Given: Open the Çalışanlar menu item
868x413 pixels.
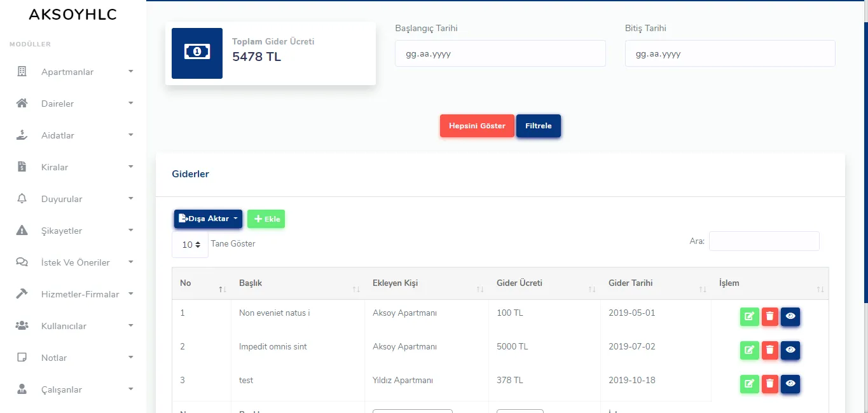Looking at the screenshot, I should pos(73,389).
